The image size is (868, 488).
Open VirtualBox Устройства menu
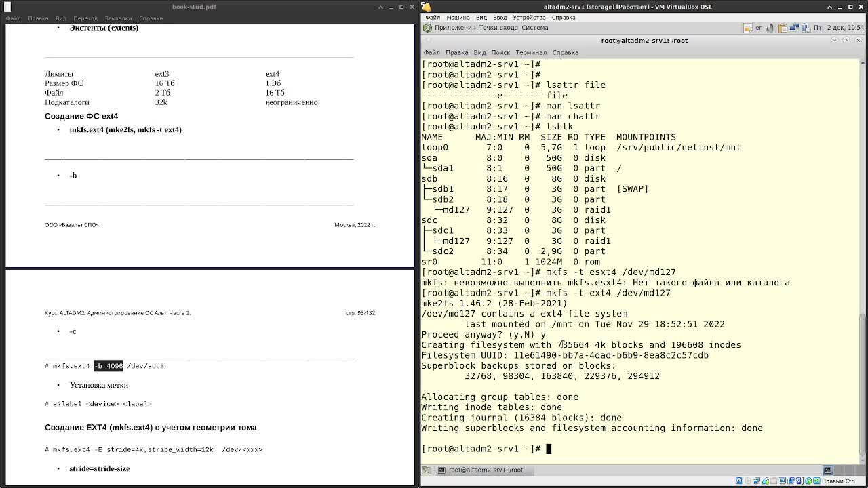tap(529, 17)
